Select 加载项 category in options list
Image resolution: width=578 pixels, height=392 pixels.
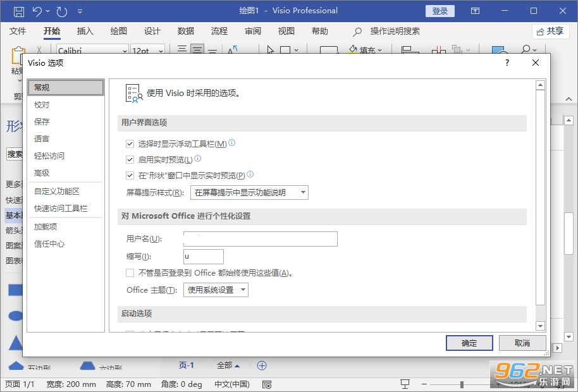(66, 226)
